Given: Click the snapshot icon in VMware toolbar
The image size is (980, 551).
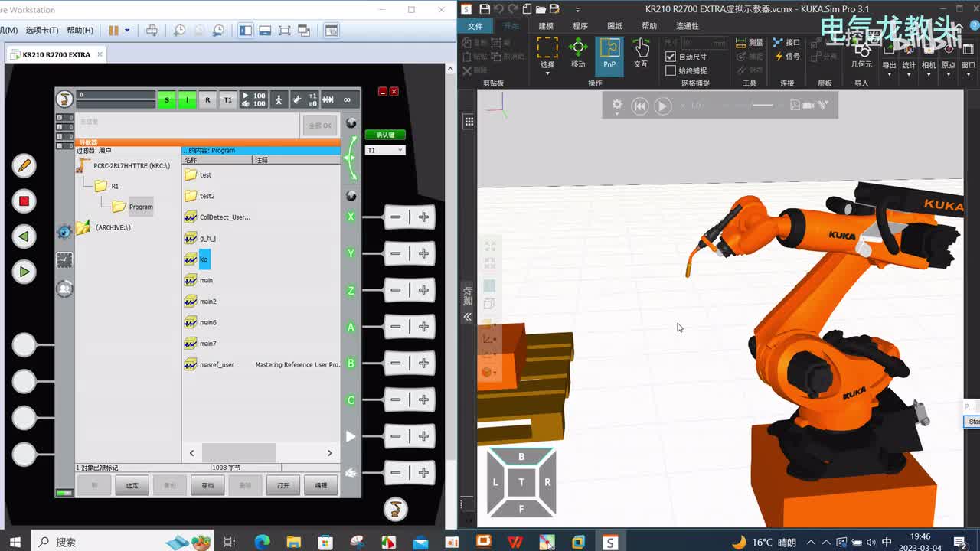Looking at the screenshot, I should 178,31.
